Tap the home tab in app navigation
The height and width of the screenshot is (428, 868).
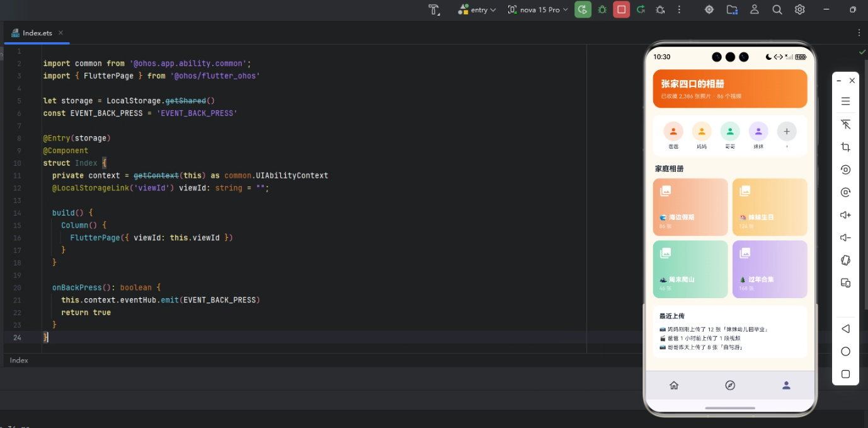coord(674,385)
